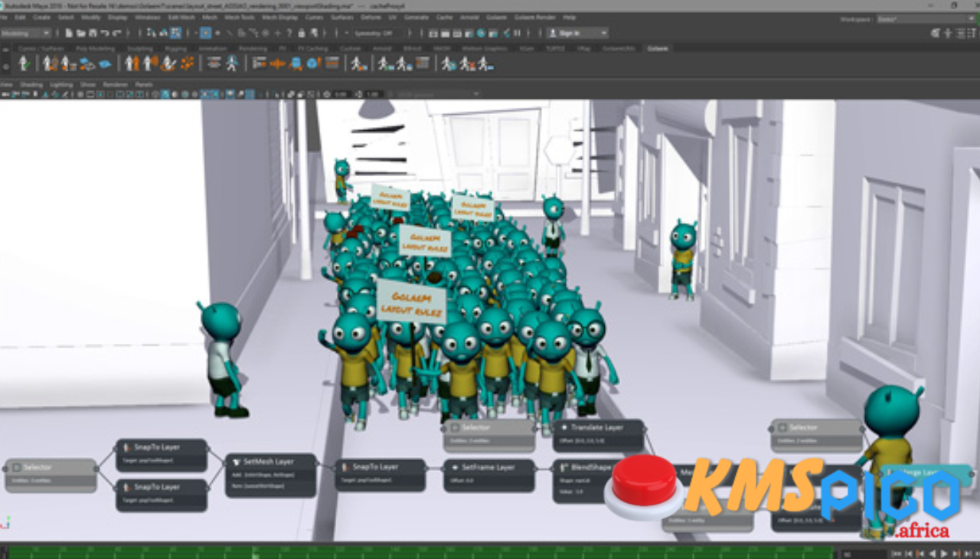This screenshot has height=559, width=980.
Task: Select the Selector node beside Translate Layer
Action: point(489,435)
